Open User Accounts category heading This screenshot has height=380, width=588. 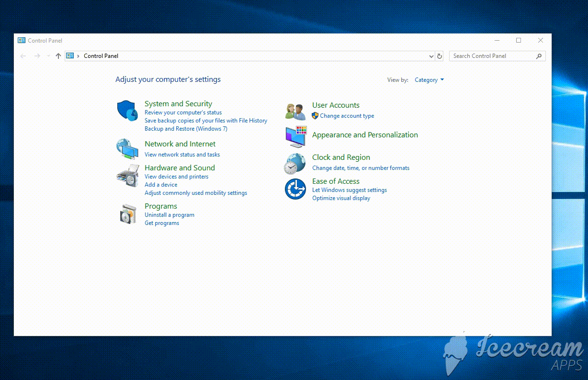[x=336, y=105]
